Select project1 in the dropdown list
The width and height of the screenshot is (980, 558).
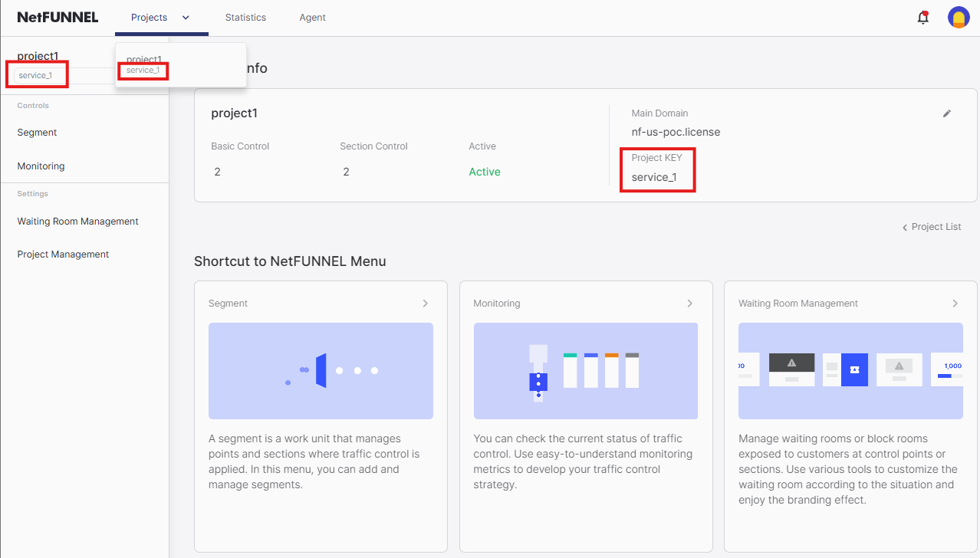[x=143, y=58]
